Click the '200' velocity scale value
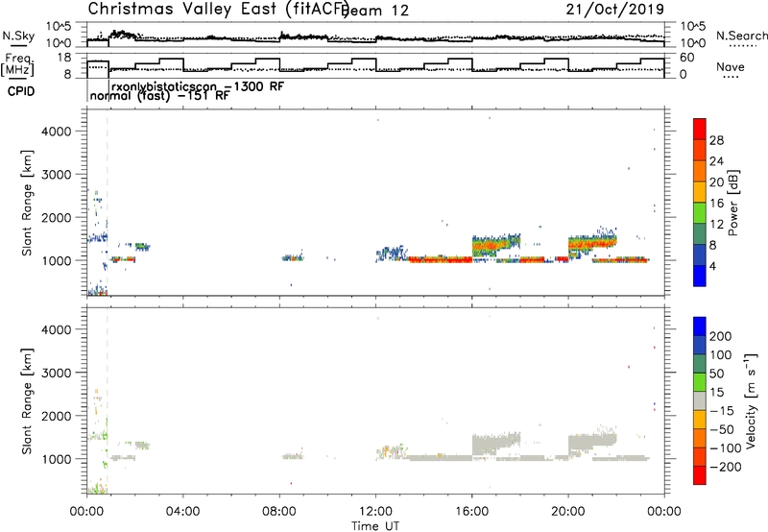The height and width of the screenshot is (532, 768). click(x=721, y=336)
